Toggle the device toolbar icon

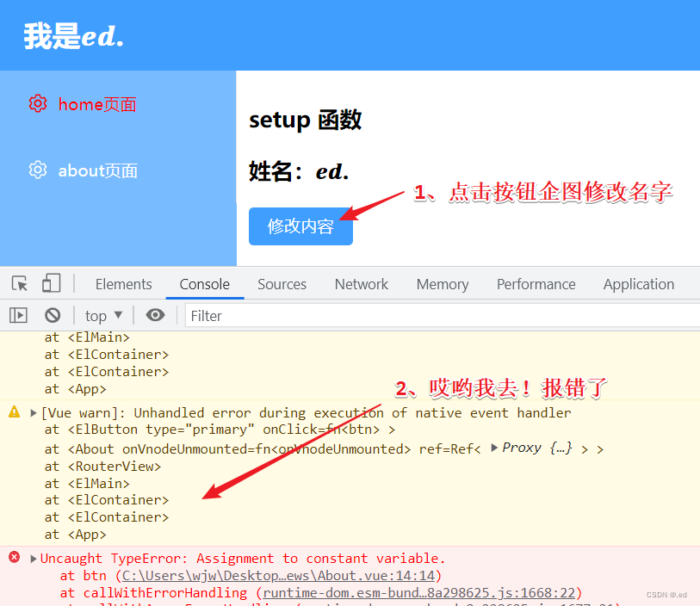click(x=52, y=284)
